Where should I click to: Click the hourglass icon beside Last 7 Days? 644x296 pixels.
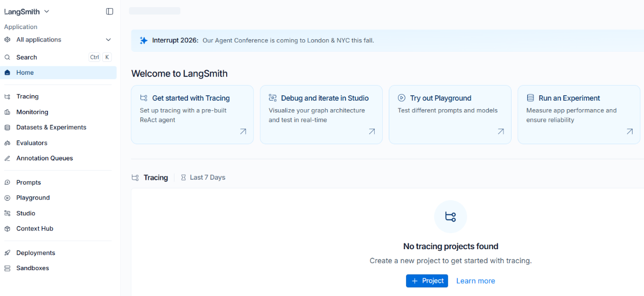click(184, 178)
